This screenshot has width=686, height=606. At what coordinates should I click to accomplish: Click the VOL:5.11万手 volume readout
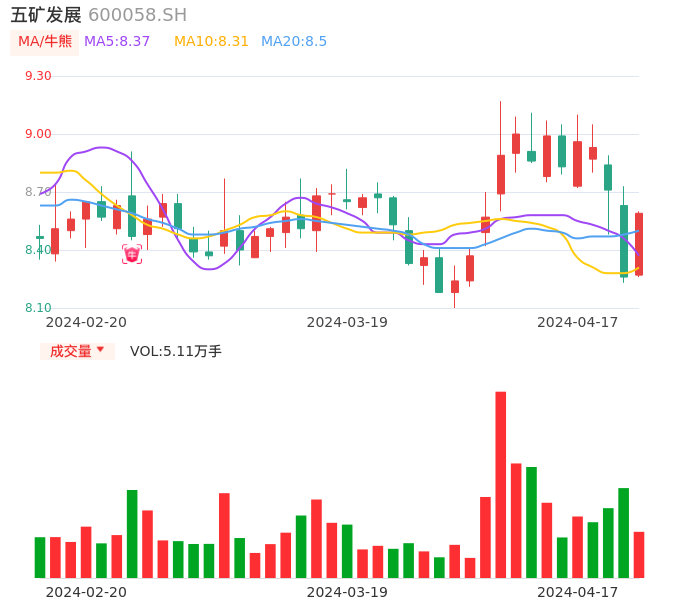click(176, 351)
